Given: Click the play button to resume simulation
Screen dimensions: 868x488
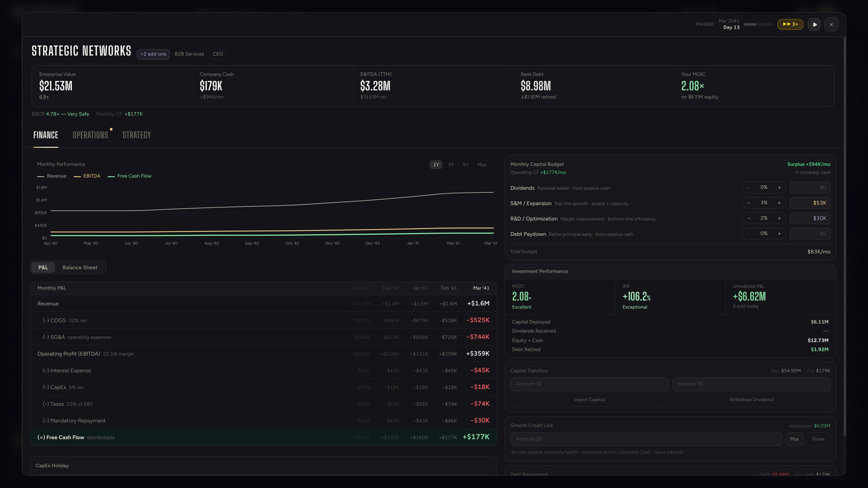Looking at the screenshot, I should pos(814,24).
